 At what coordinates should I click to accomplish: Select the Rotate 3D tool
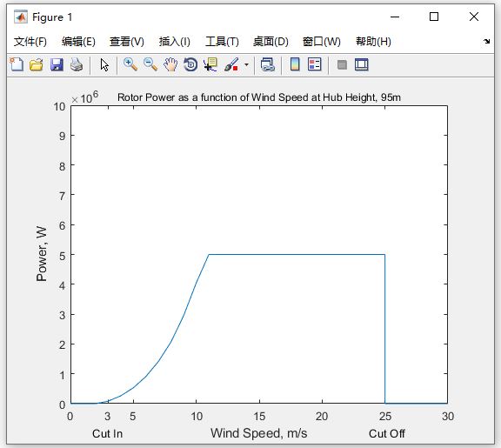click(x=190, y=64)
